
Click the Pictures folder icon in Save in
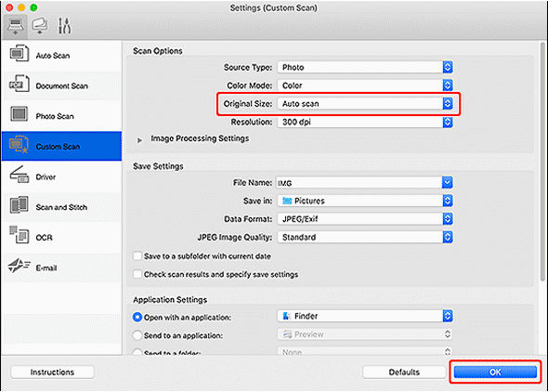[x=287, y=201]
